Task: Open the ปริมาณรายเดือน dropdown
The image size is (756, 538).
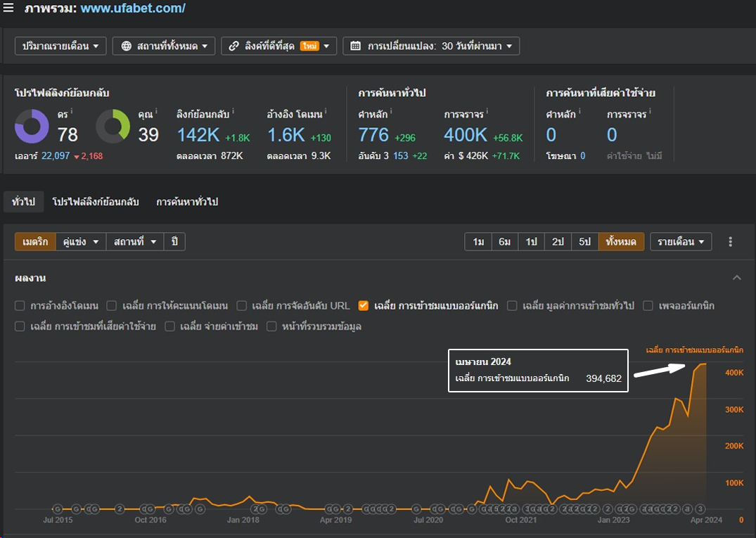Action: click(x=60, y=46)
